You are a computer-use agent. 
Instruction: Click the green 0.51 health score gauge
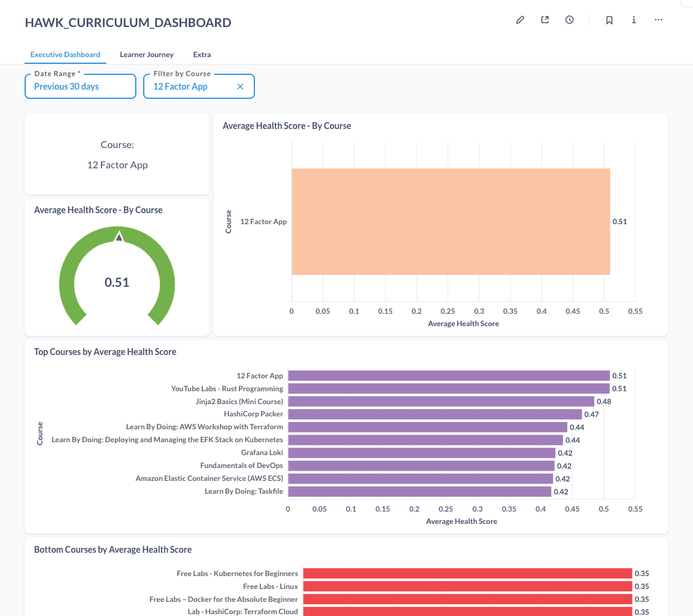point(117,276)
